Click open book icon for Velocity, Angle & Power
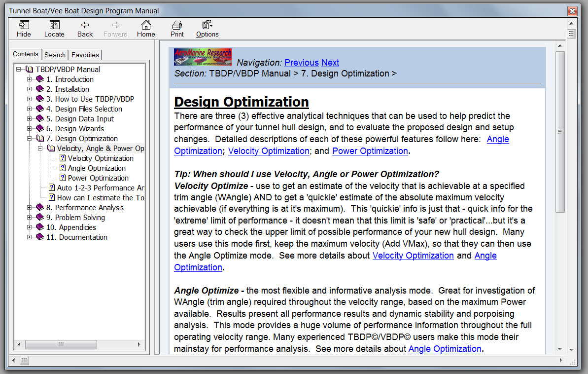Viewport: 588px width, 374px height. point(51,148)
